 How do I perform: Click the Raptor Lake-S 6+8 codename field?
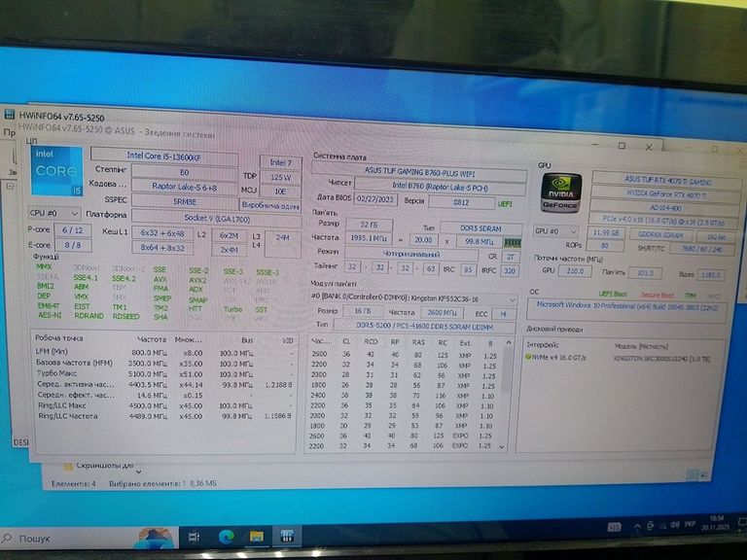pyautogui.click(x=184, y=187)
